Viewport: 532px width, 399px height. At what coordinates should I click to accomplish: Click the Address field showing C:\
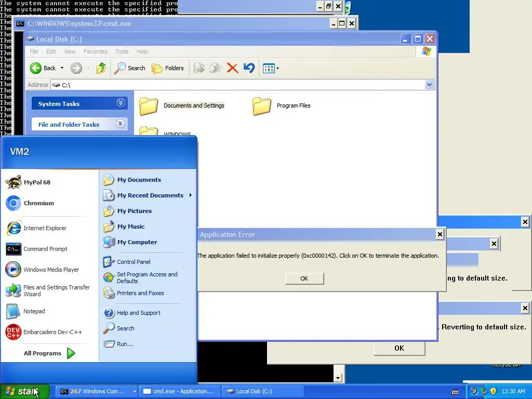tap(237, 85)
